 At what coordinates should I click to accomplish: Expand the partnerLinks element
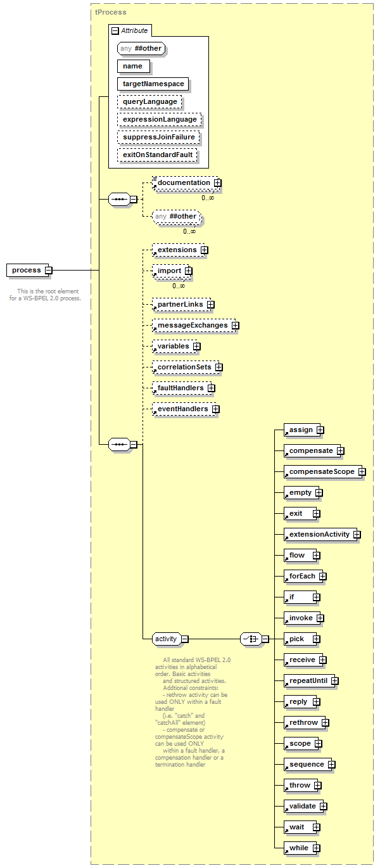click(210, 305)
